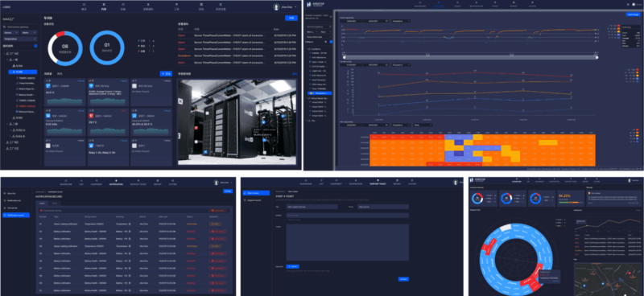This screenshot has width=644, height=296.
Task: Click right handle of the chart range slider
Action: tap(597, 57)
